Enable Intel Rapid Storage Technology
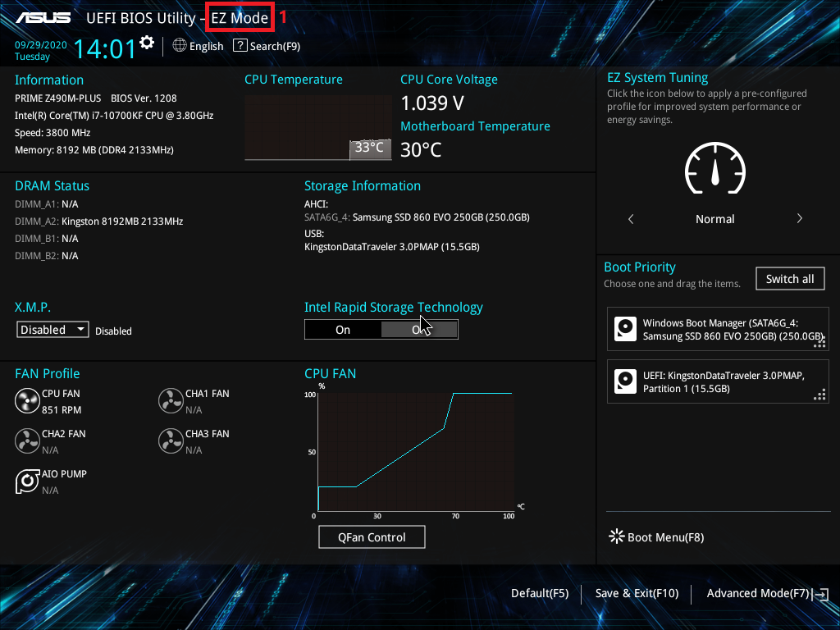This screenshot has height=630, width=840. tap(343, 329)
